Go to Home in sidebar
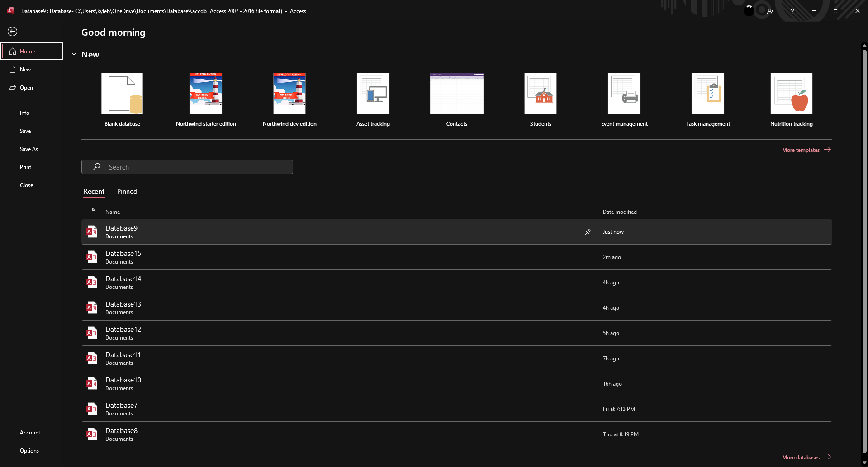The image size is (868, 467). [x=32, y=51]
